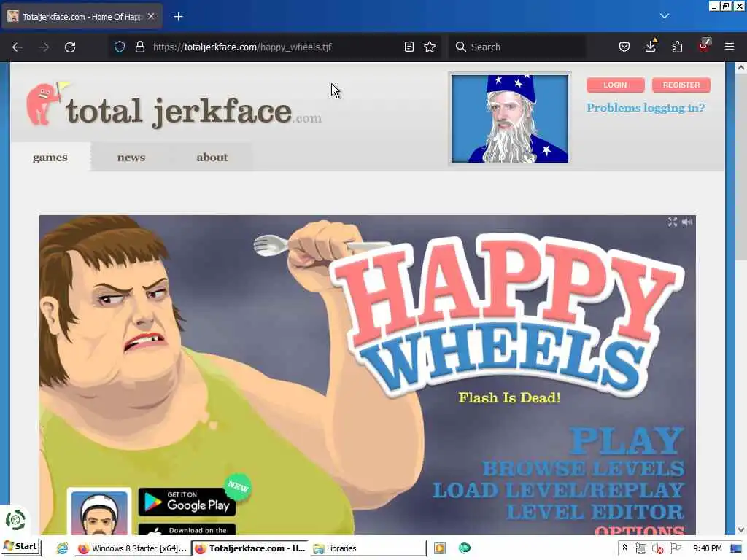Open Action Center flag icon
The width and height of the screenshot is (747, 560).
[676, 548]
